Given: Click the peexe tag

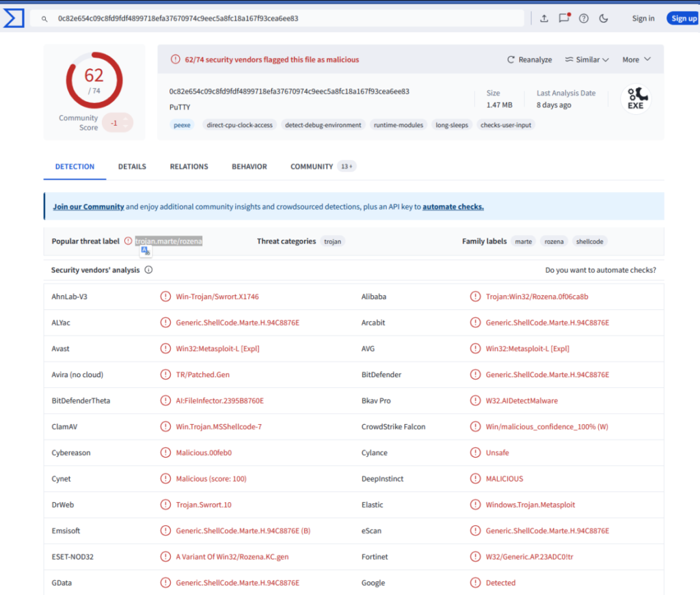Looking at the screenshot, I should pos(182,125).
